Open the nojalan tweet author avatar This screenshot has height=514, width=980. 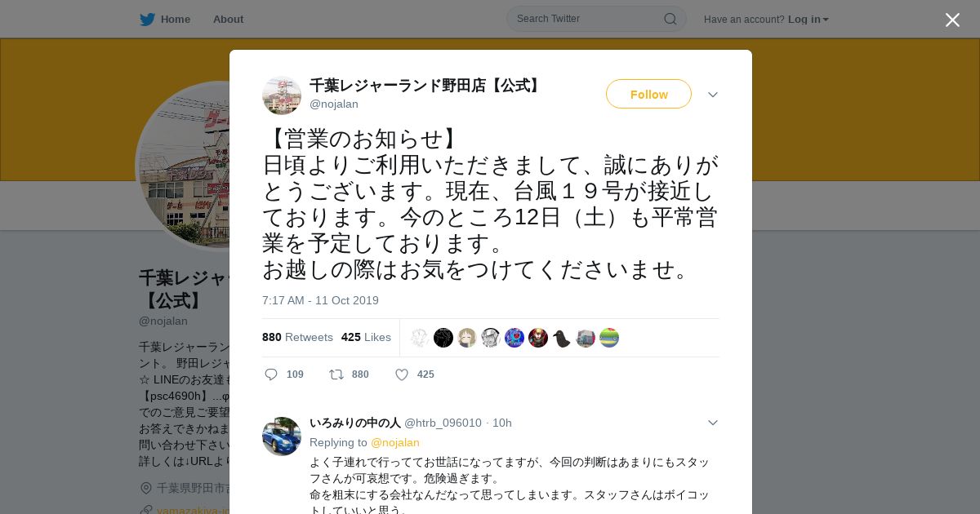pos(282,95)
